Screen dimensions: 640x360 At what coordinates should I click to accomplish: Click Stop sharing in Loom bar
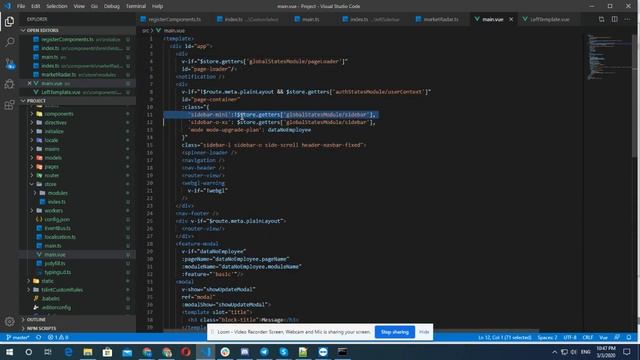[x=395, y=332]
